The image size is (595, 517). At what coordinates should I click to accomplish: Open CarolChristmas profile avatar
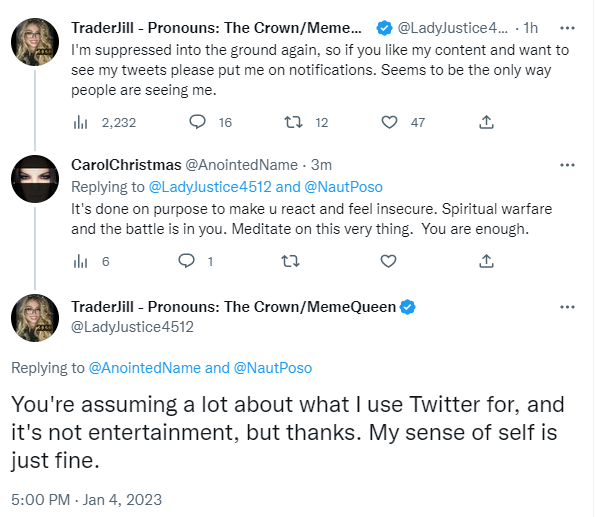tap(35, 179)
